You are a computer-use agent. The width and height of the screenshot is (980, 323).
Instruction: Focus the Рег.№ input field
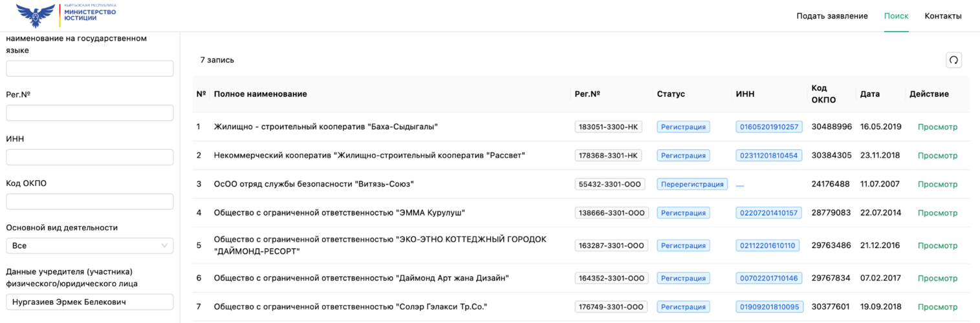90,113
